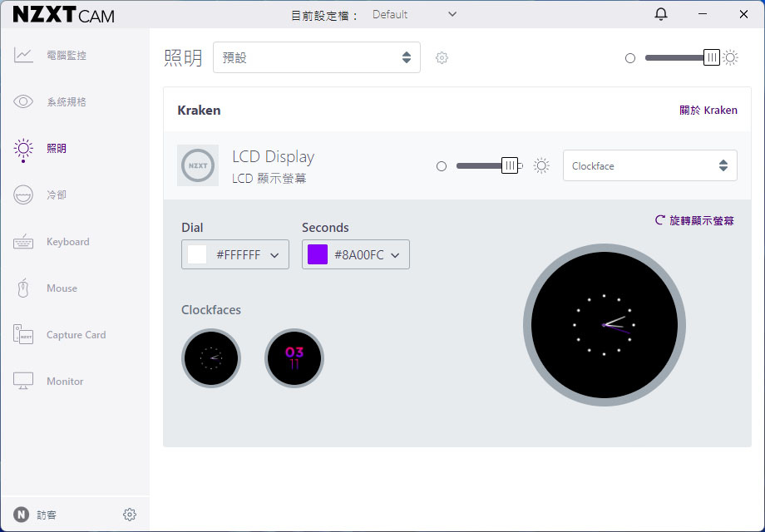Click the global brightness slider handle
Image resolution: width=765 pixels, height=532 pixels.
point(712,57)
